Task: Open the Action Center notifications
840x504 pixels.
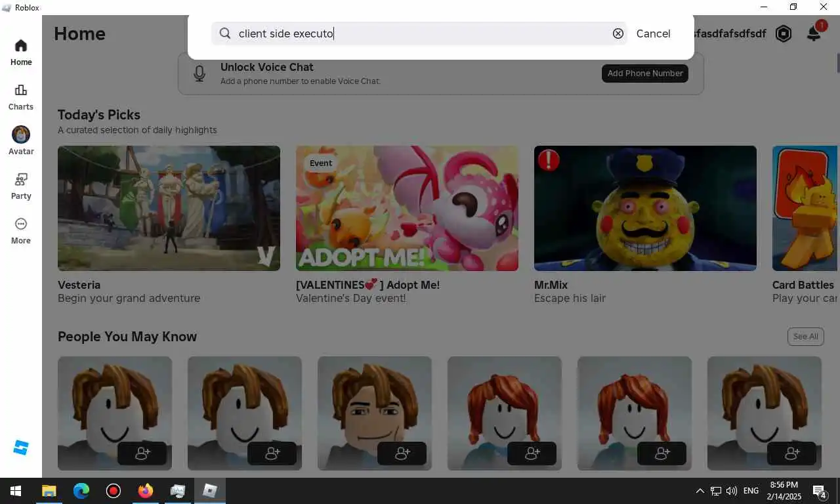Action: tap(819, 492)
